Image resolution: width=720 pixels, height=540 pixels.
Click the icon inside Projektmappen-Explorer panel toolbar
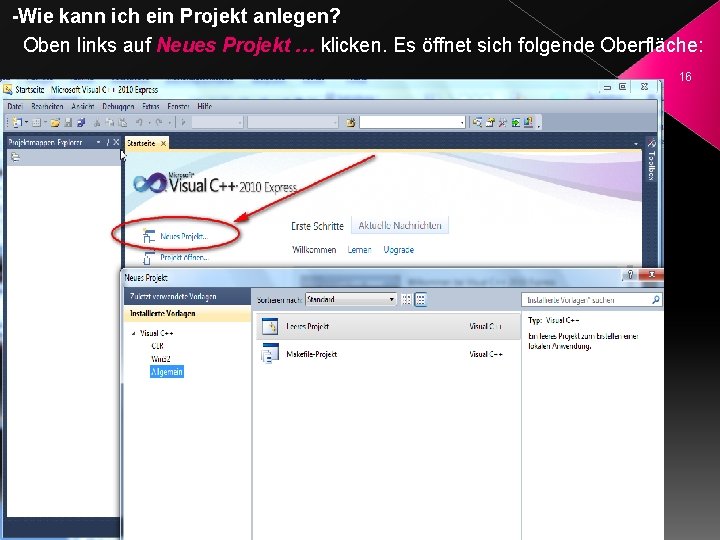[15, 158]
